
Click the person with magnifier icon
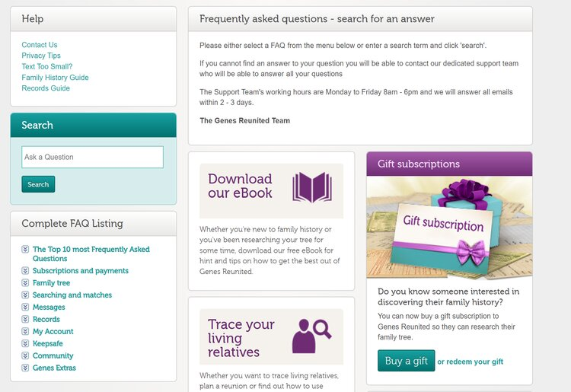312,335
